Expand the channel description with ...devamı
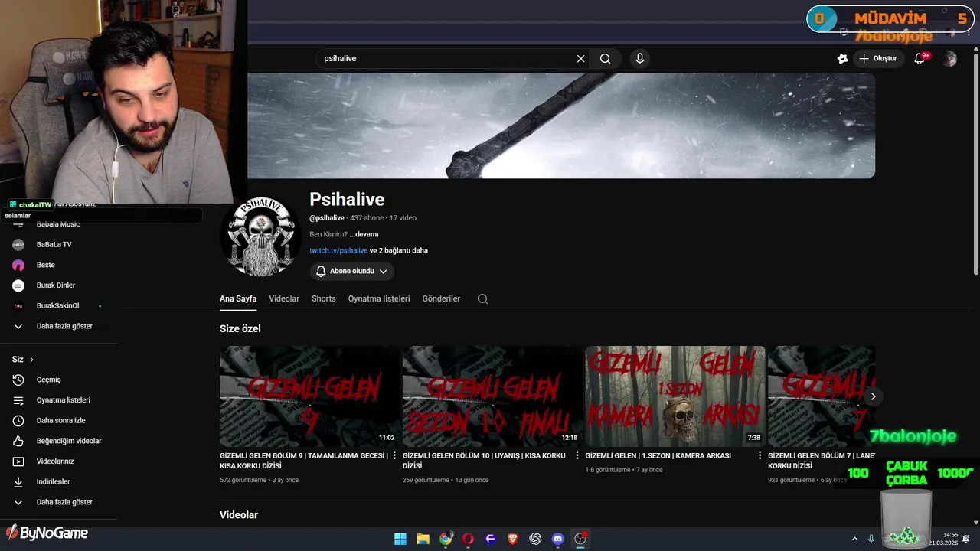Image resolution: width=980 pixels, height=551 pixels. 364,234
